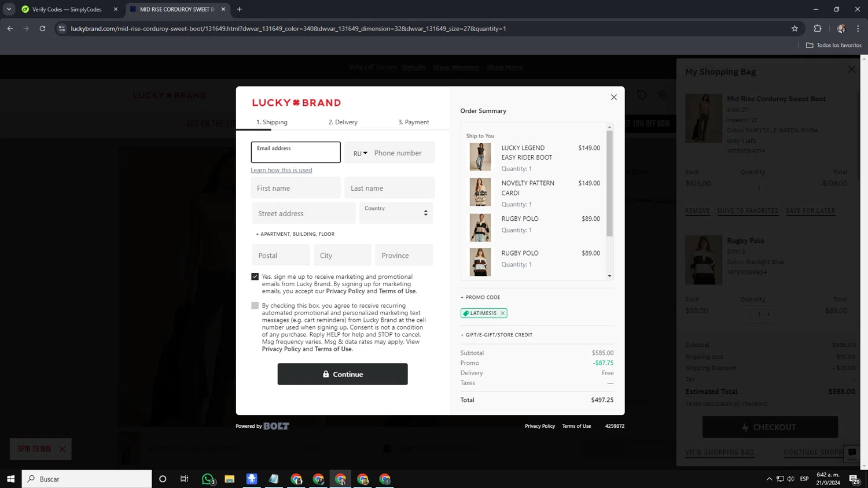Close the Mid Rise Corduroy Sweet Boot tab

[x=223, y=9]
